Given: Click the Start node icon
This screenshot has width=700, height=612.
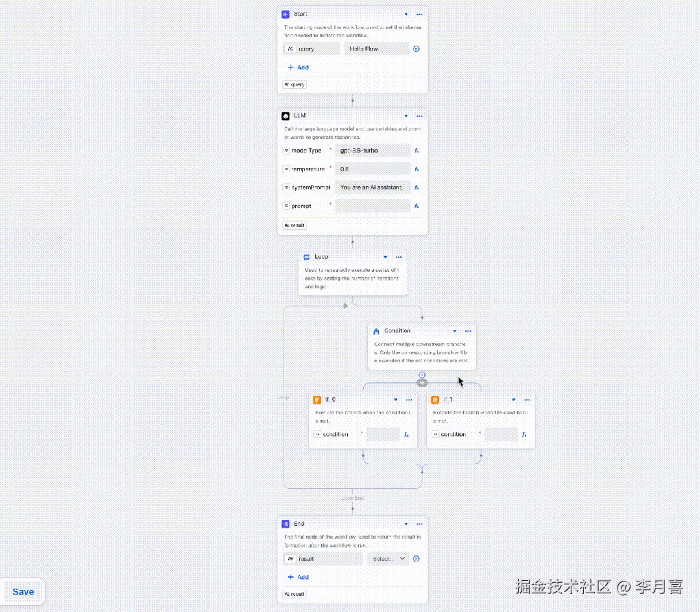Looking at the screenshot, I should point(285,14).
